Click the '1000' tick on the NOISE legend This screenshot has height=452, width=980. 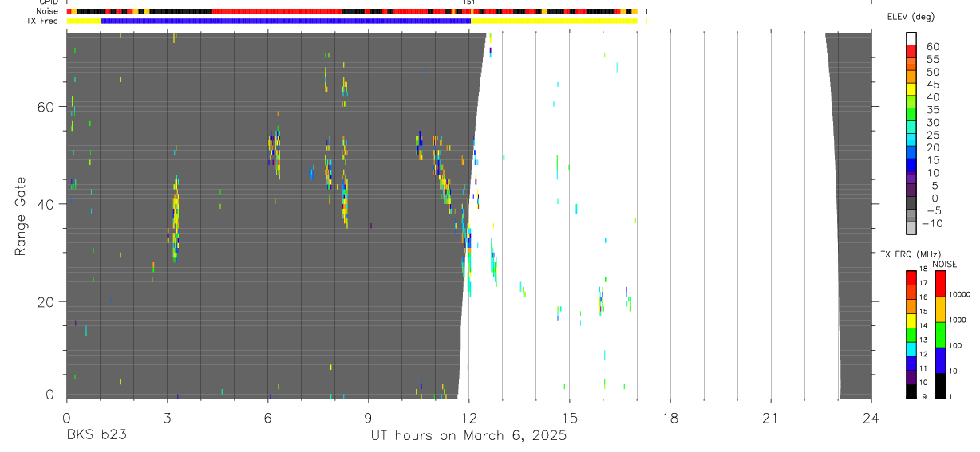coord(958,320)
